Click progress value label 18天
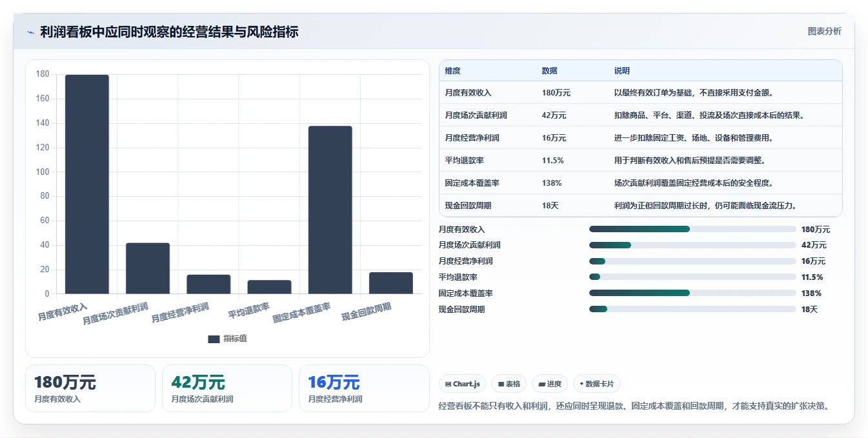Viewport: 868px width, 438px height. click(x=809, y=309)
